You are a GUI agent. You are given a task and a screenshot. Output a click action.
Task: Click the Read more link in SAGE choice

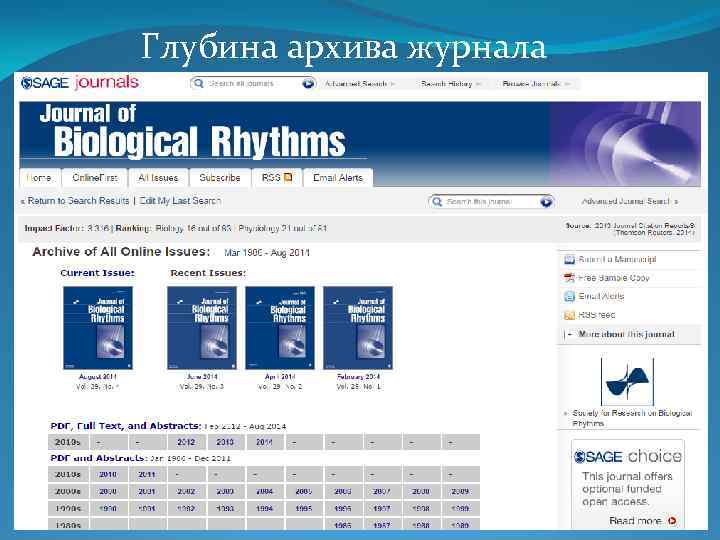tap(635, 521)
